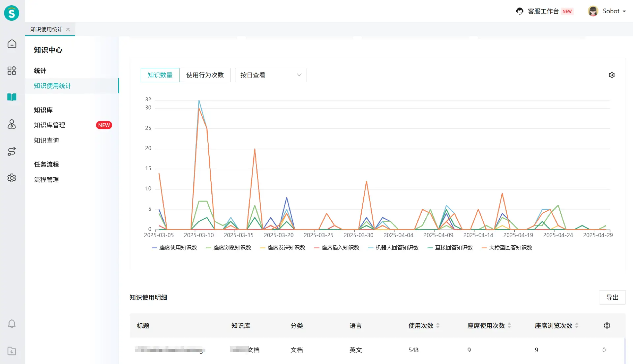Sort by 座席浏览次数 column

point(577,325)
